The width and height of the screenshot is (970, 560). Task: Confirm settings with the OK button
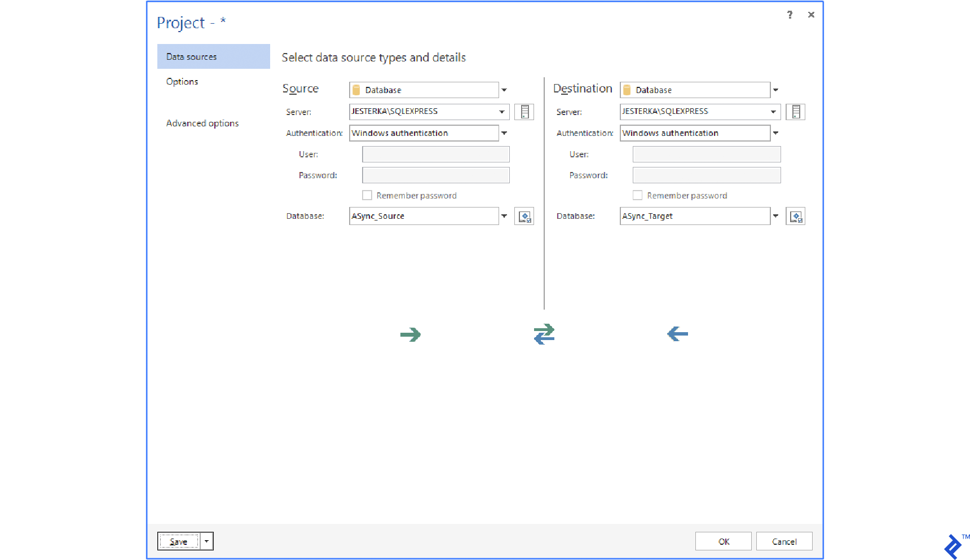click(724, 541)
